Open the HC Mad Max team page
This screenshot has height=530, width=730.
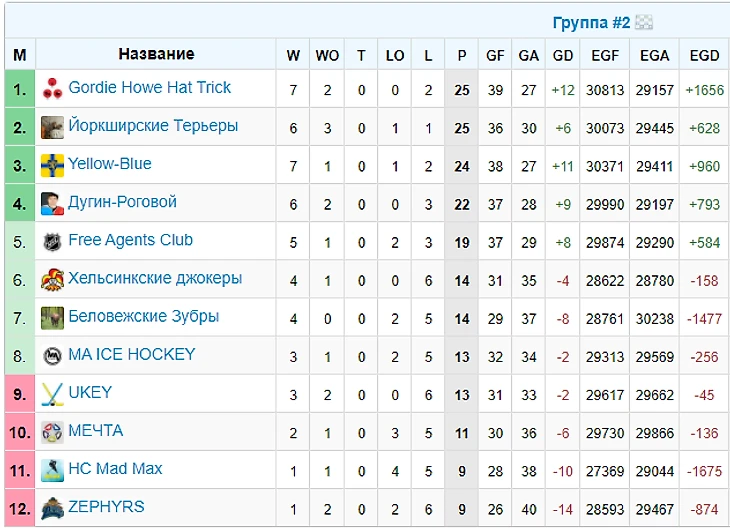pos(115,468)
